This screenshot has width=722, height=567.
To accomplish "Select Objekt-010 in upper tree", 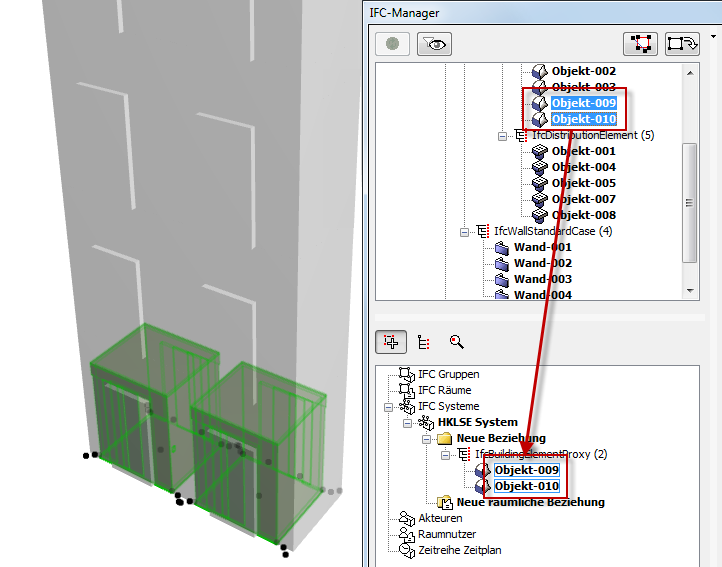I will pyautogui.click(x=583, y=119).
